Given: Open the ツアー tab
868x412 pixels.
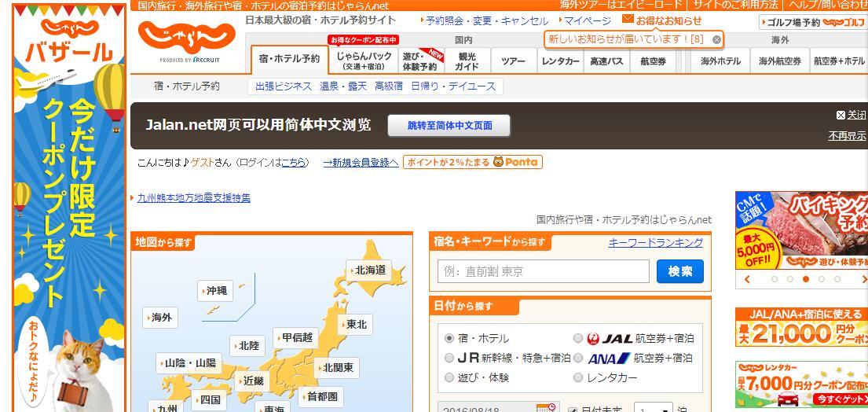Looking at the screenshot, I should click(514, 61).
